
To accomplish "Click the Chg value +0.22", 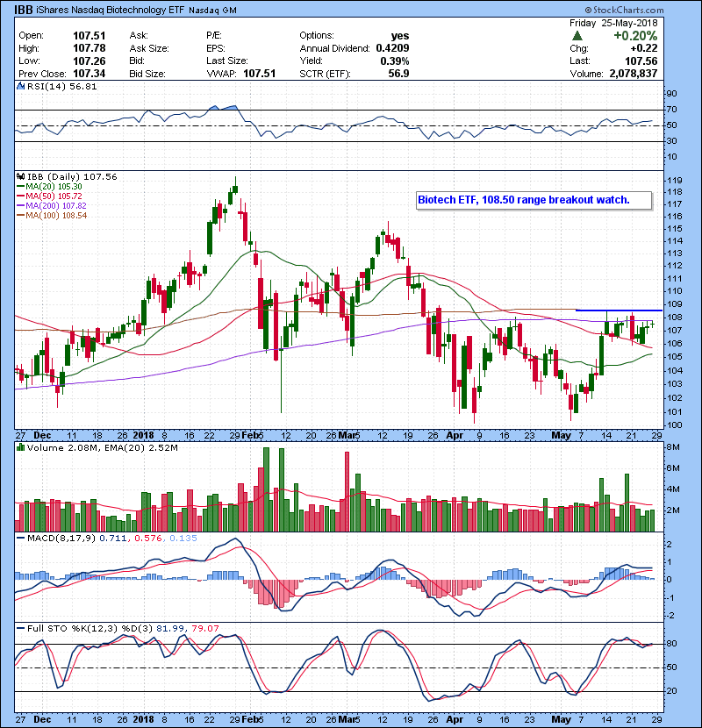I will [644, 48].
